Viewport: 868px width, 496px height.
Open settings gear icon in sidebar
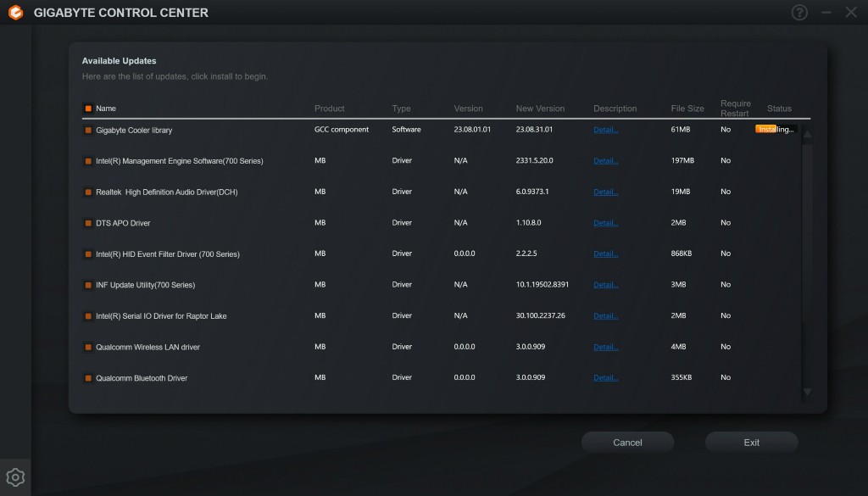[x=14, y=476]
